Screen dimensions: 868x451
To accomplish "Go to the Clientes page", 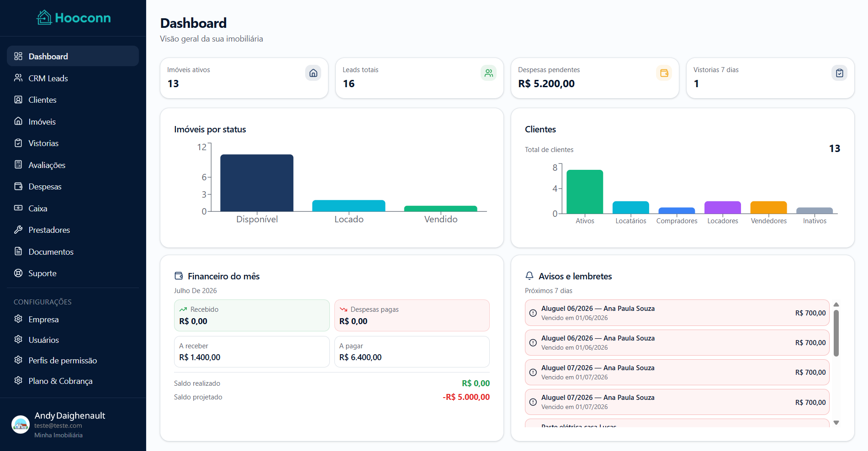I will point(73,100).
